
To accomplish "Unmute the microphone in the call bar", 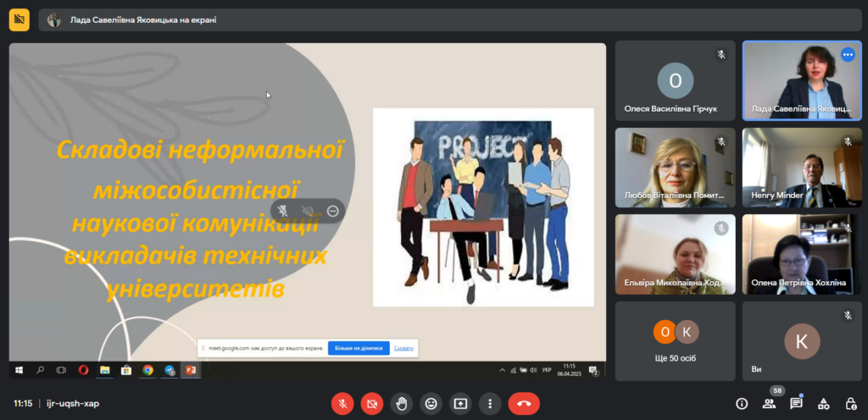I will point(342,404).
